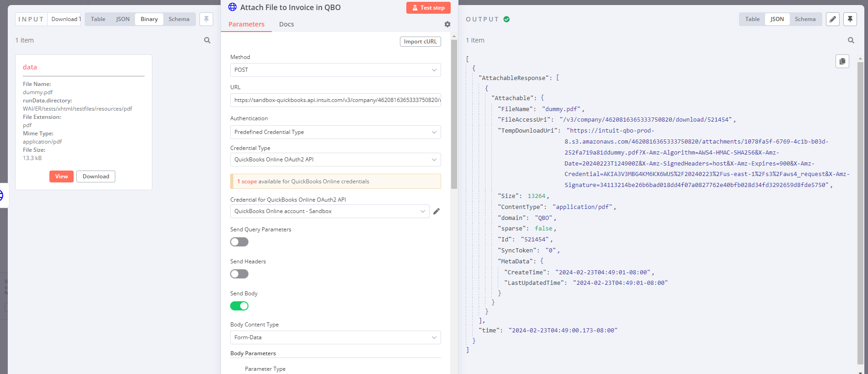Switch input view to Table

coord(98,19)
